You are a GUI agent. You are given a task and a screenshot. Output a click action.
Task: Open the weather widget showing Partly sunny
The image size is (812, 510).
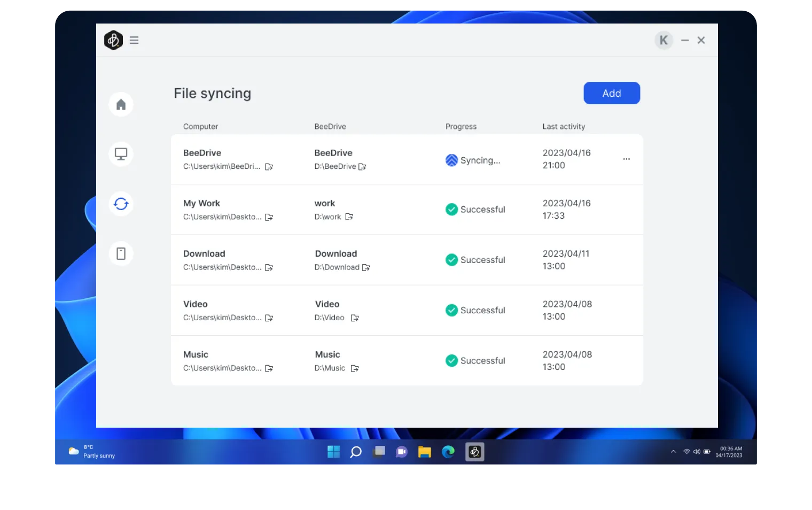91,452
